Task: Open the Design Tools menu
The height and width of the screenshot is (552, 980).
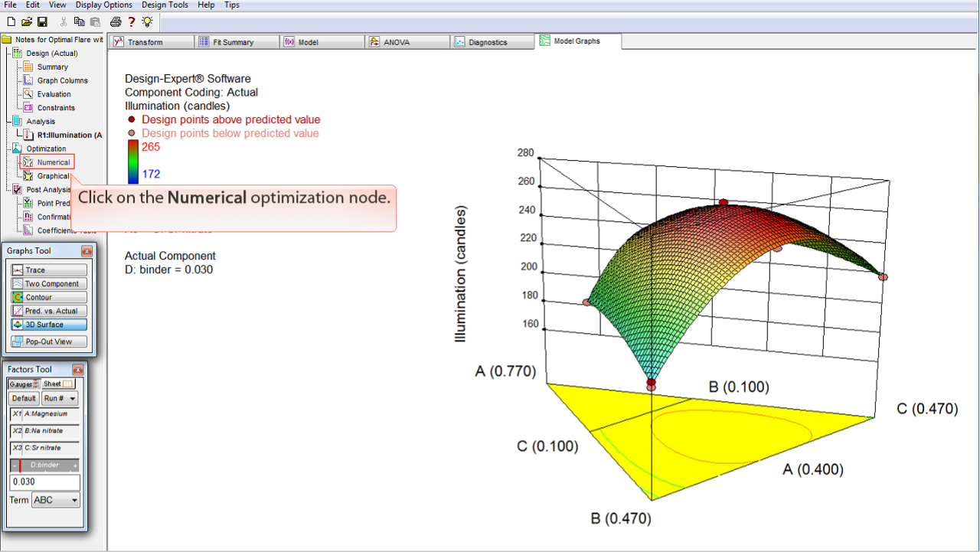Action: (165, 5)
